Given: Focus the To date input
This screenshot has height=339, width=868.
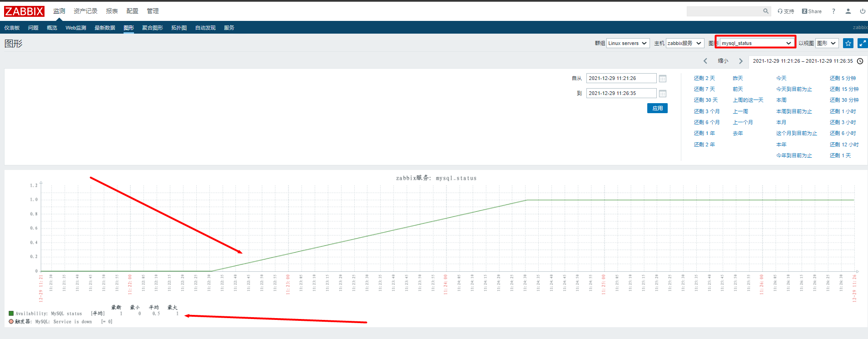Looking at the screenshot, I should pos(621,93).
